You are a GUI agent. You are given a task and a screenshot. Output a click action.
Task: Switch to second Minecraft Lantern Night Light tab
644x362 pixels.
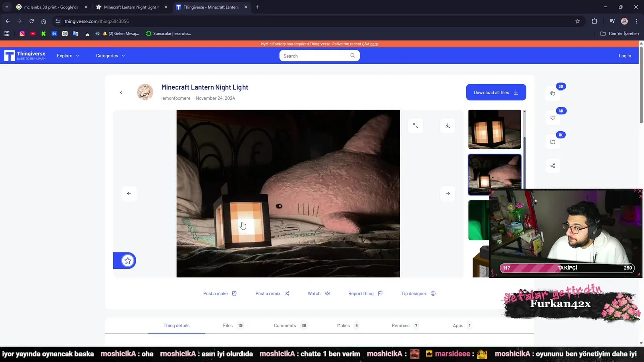click(x=131, y=7)
